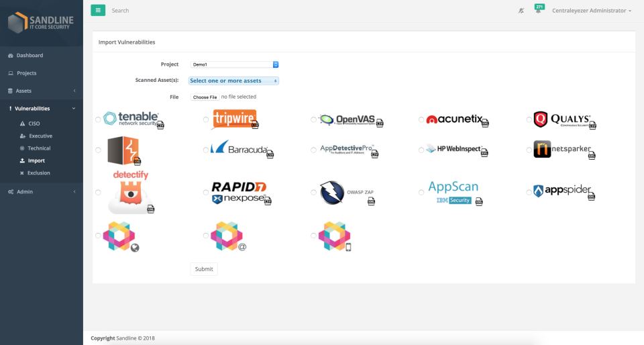The height and width of the screenshot is (345, 644).
Task: Select the Tenable radio button
Action: pyautogui.click(x=98, y=120)
